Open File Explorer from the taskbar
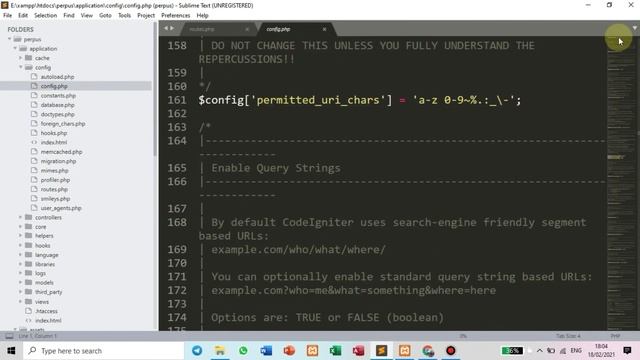640x360 pixels. (220, 351)
